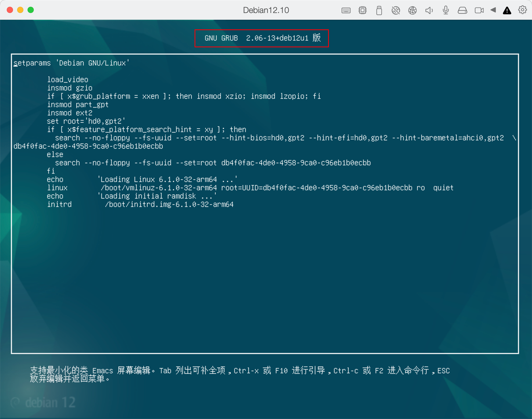Open the VM settings gear

tap(522, 10)
